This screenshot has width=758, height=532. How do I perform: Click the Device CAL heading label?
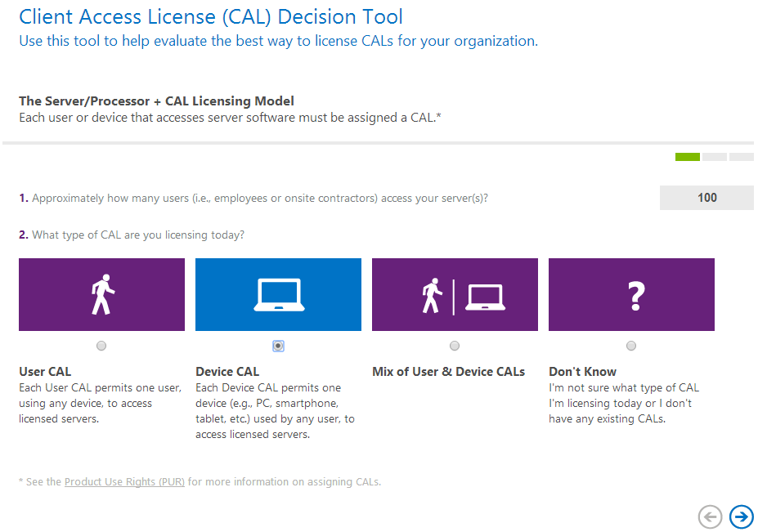coord(227,372)
